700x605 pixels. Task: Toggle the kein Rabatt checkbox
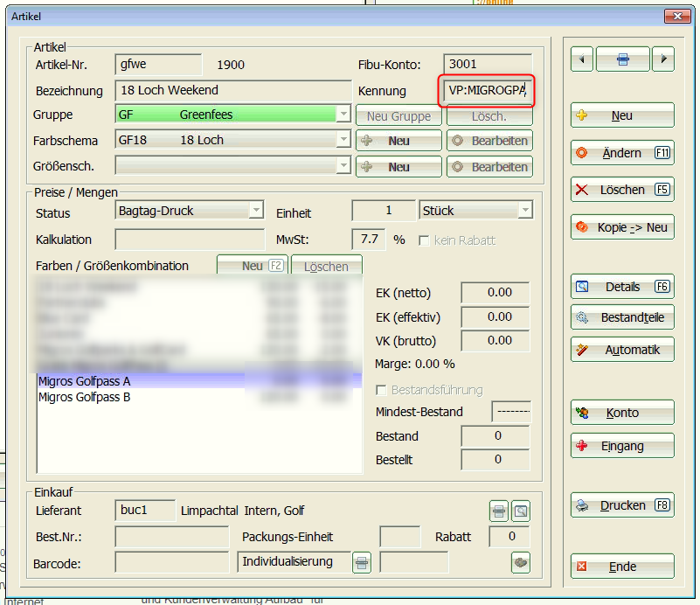(425, 240)
